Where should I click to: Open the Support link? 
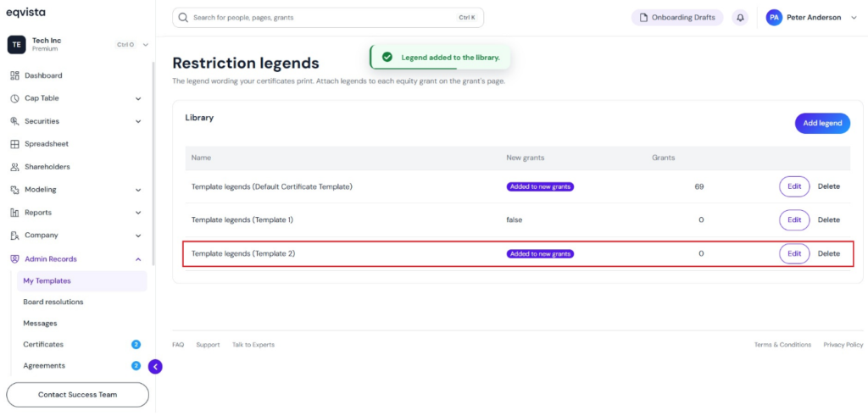coord(208,345)
